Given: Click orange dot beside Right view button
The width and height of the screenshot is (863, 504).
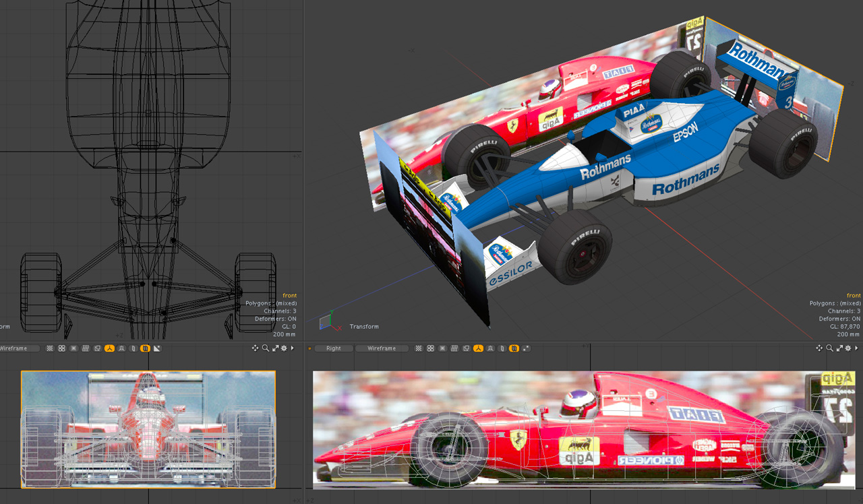Looking at the screenshot, I should point(309,348).
